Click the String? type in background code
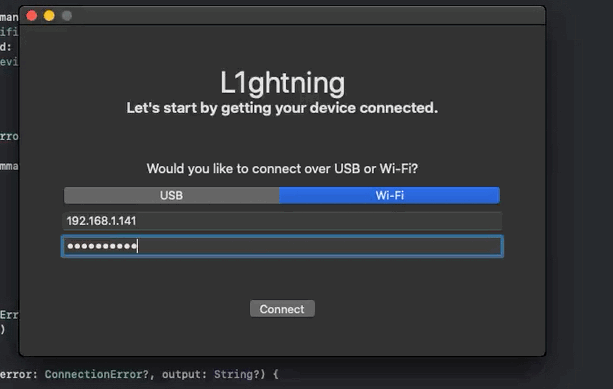613x389 pixels. coord(237,374)
